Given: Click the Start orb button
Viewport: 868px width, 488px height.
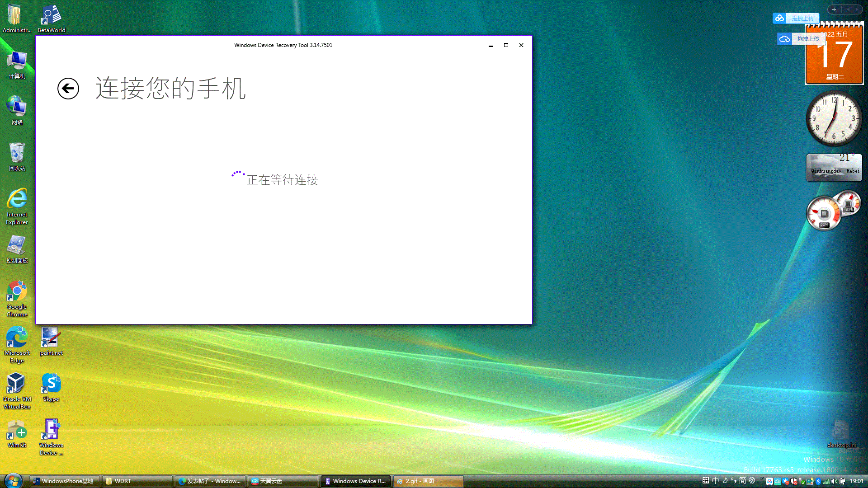Looking at the screenshot, I should pyautogui.click(x=13, y=481).
